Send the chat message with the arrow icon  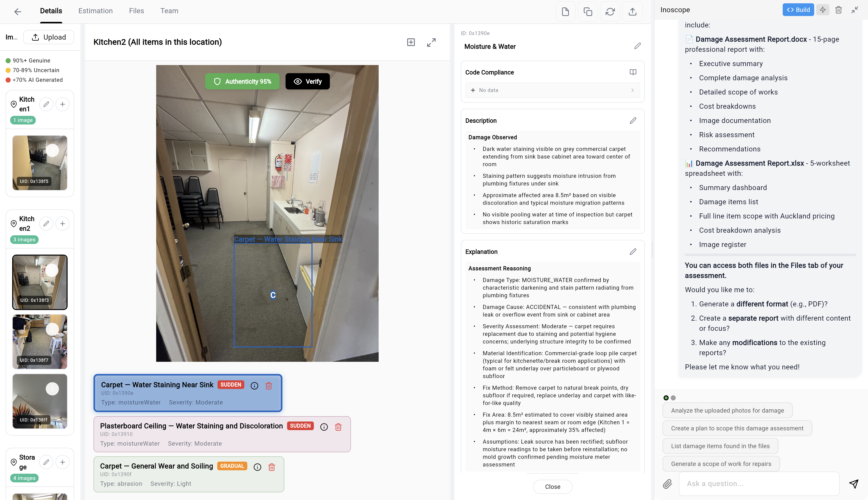point(854,483)
